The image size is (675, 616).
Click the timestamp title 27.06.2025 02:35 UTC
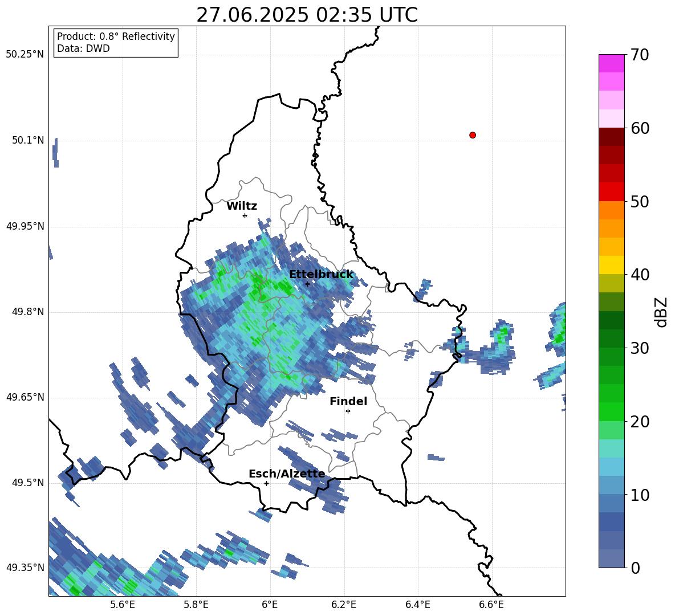click(x=307, y=15)
